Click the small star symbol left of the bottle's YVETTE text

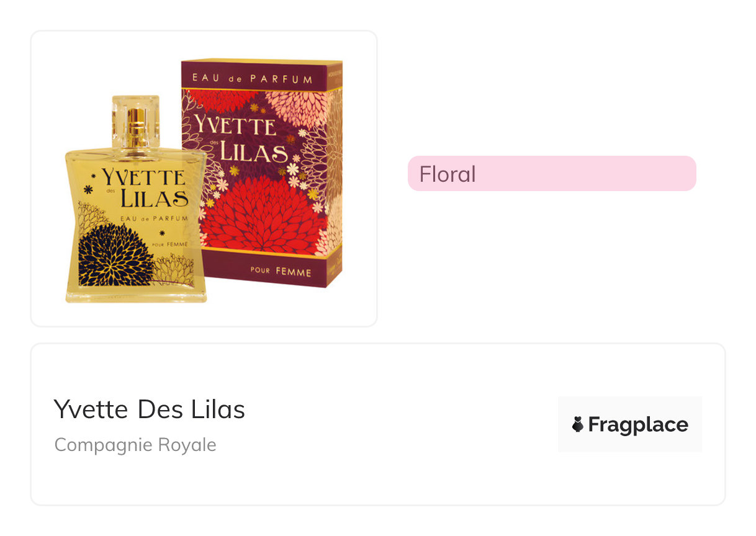coord(93,176)
